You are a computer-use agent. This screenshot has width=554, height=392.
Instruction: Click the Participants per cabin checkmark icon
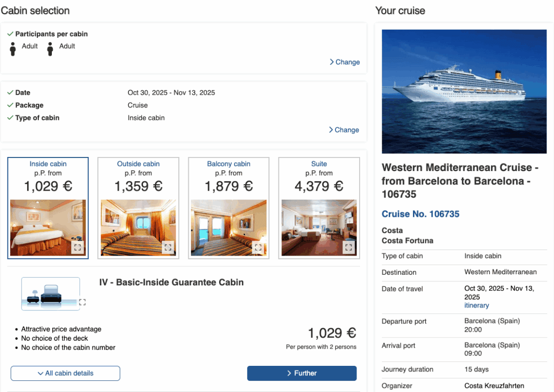[10, 34]
